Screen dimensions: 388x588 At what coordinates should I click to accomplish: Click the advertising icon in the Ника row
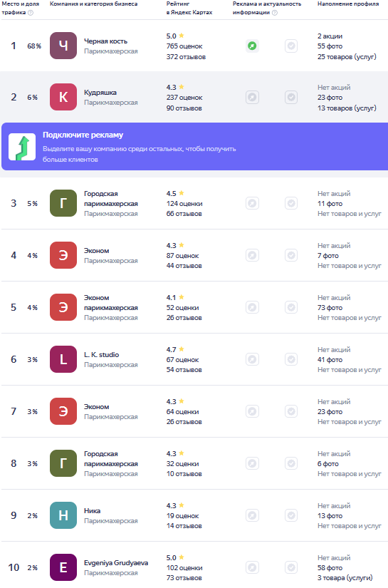pyautogui.click(x=252, y=515)
